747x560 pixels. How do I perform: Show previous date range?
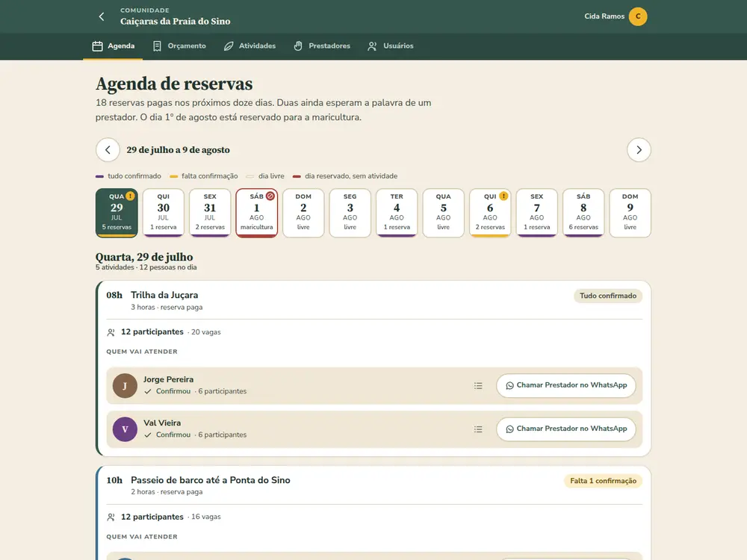[x=108, y=150]
